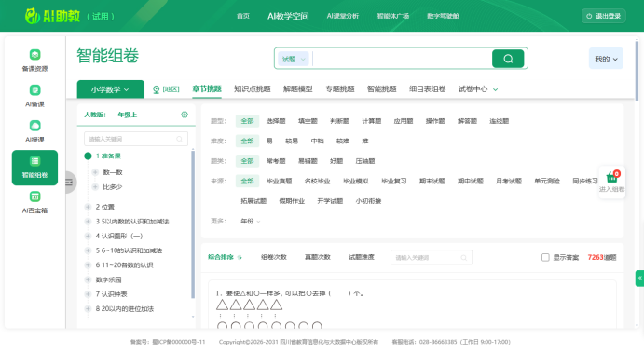The height and width of the screenshot is (352, 644).
Task: Select 8 20以内的进位加法 chapter
Action: click(125, 309)
